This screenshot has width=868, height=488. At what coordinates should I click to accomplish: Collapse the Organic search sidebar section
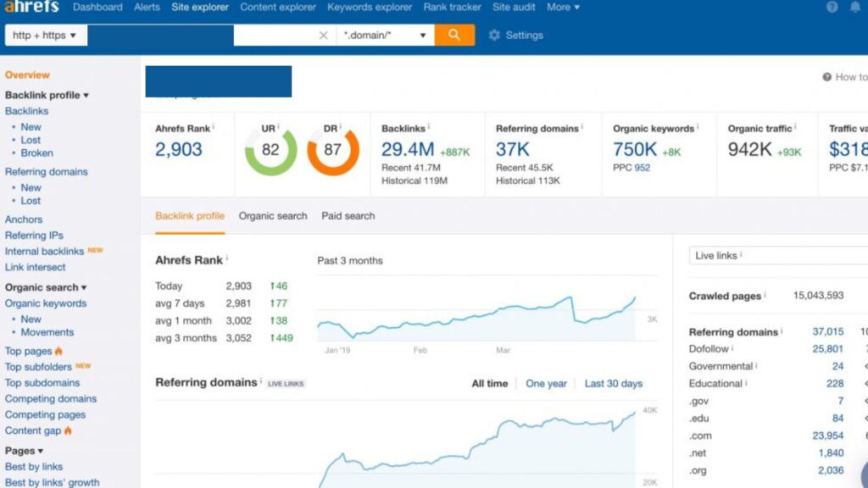(46, 287)
